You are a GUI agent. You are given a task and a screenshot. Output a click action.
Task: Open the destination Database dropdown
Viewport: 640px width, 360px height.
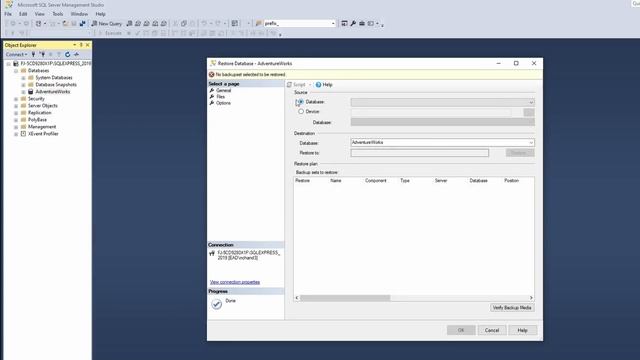(531, 143)
